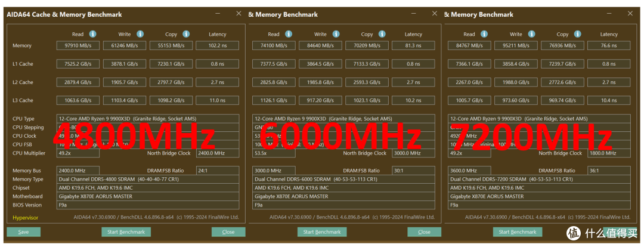Select the DRAM:FSB Ratio value 36:1
Viewport: 644px width, 247px height.
pos(609,171)
